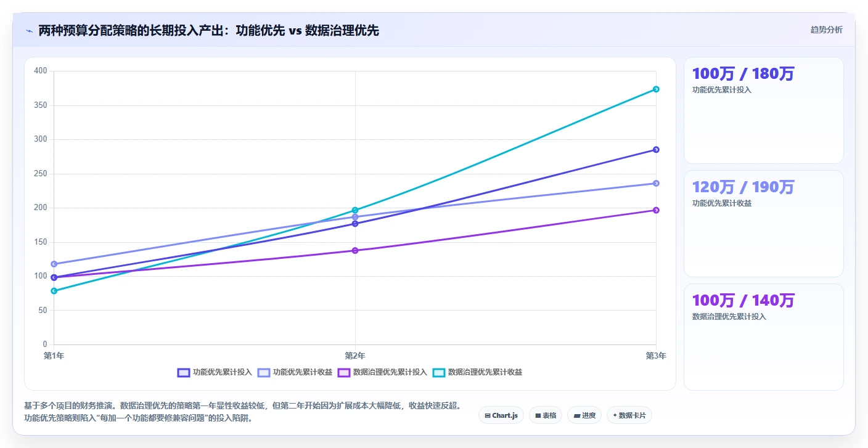Viewport: 868px width, 448px height.
Task: Click the 数据治理优先累计投入 card caption
Action: 729,317
